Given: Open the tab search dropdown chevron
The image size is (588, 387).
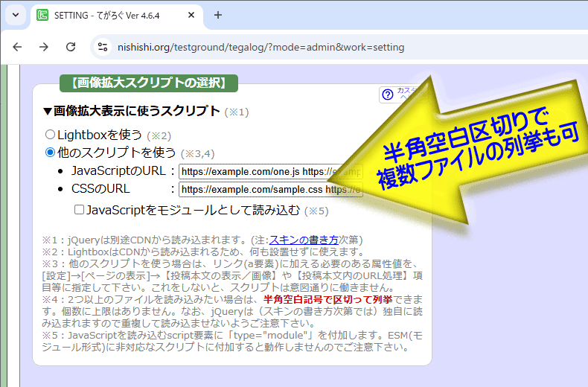Looking at the screenshot, I should click(x=15, y=15).
